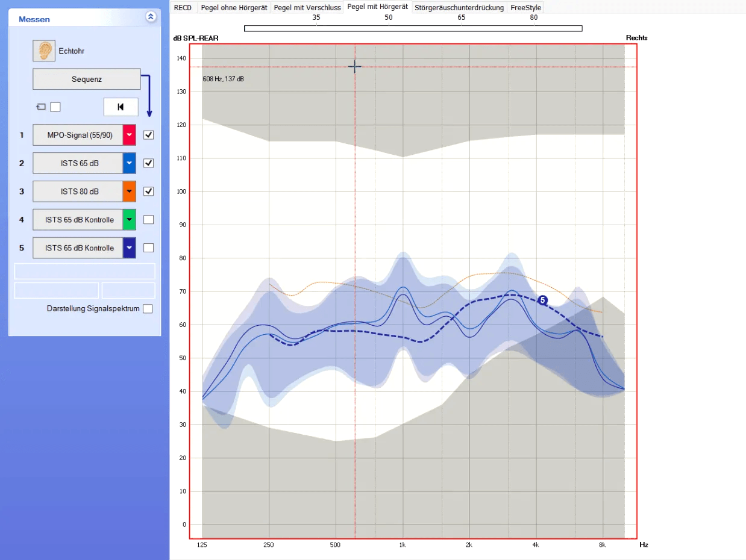Toggle the loop sequence checkbox
Screen dimensions: 746x560
pos(55,107)
